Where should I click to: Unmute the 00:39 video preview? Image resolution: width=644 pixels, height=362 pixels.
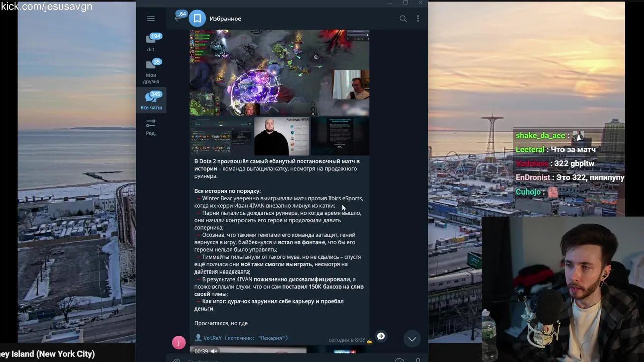214,351
